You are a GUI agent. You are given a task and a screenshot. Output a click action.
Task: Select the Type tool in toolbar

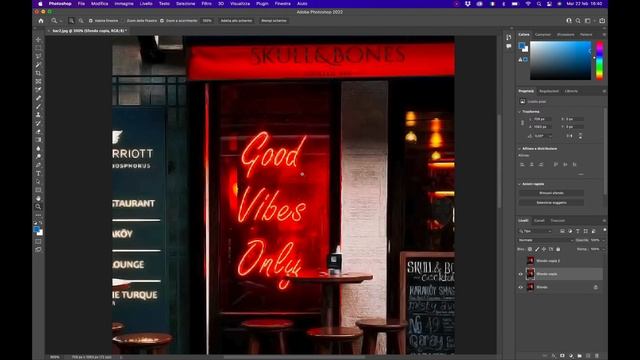point(38,173)
